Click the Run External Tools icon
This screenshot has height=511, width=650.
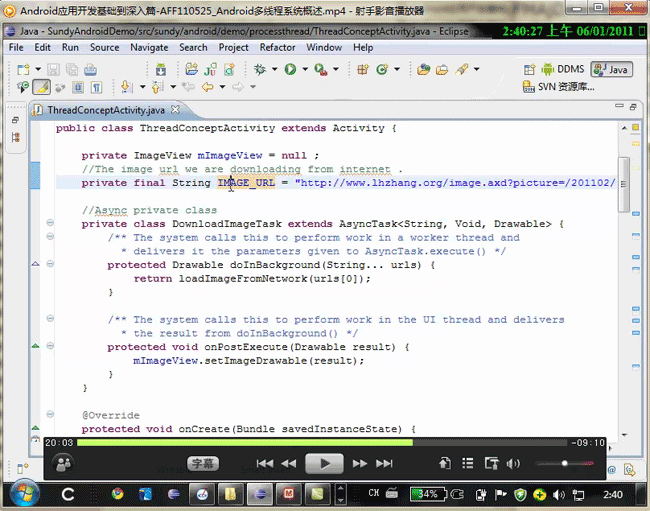pos(320,69)
